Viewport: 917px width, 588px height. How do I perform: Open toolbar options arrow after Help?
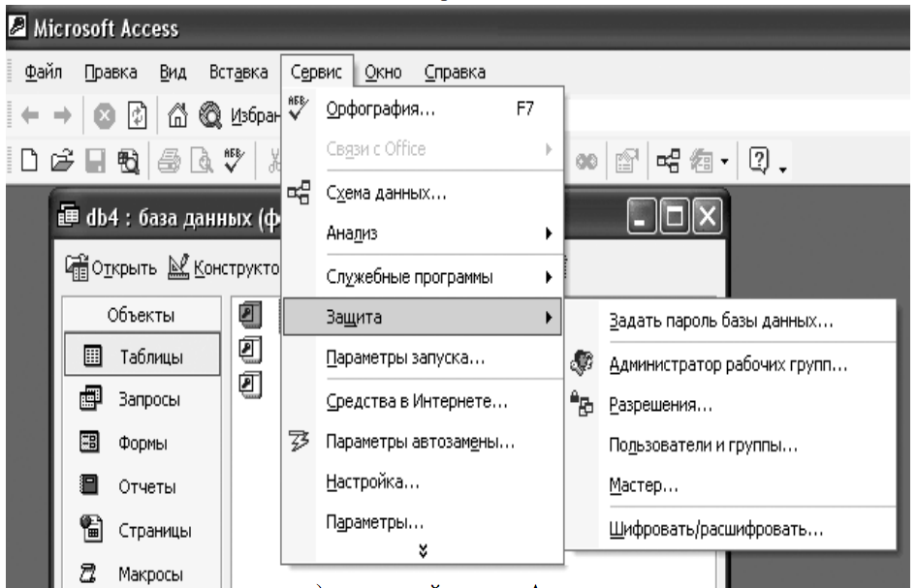pyautogui.click(x=783, y=170)
